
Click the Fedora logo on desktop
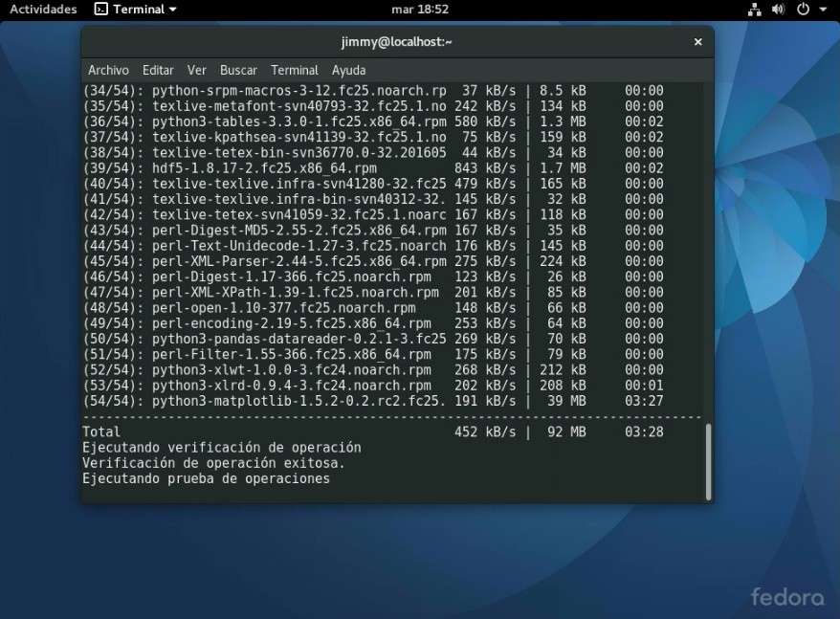pos(786,597)
